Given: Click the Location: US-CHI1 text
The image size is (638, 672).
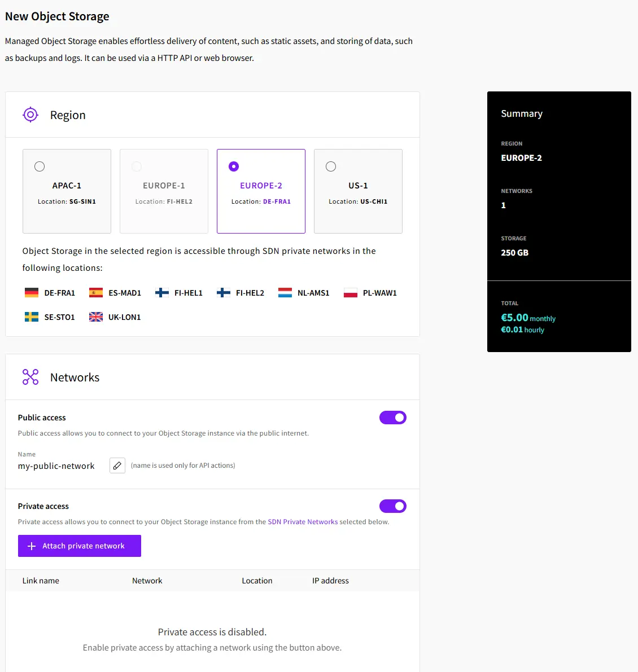Looking at the screenshot, I should 358,201.
